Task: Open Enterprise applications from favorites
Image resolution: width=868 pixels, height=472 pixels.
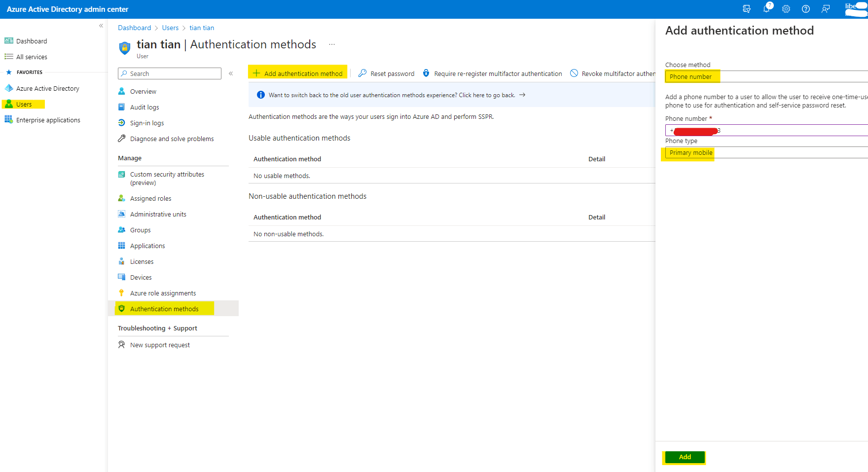Action: (48, 120)
